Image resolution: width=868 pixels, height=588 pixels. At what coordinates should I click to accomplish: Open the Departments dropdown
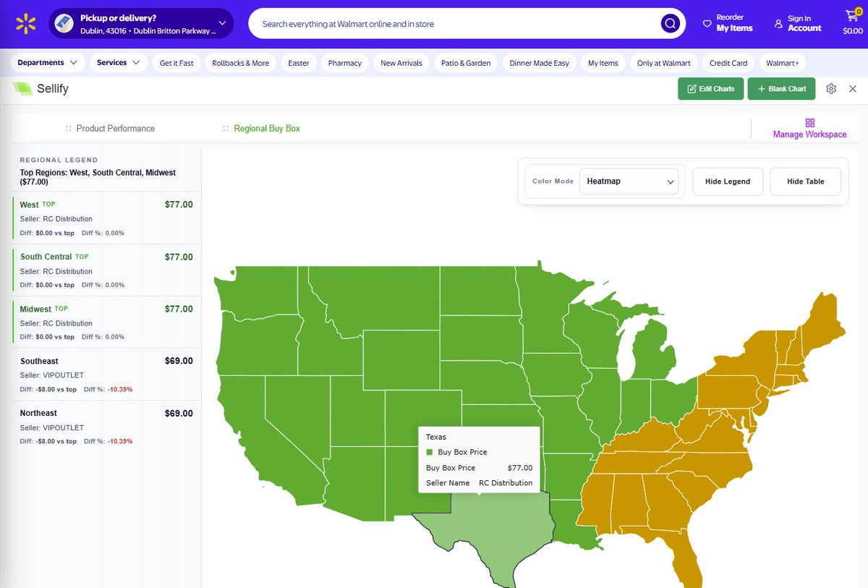pos(48,63)
